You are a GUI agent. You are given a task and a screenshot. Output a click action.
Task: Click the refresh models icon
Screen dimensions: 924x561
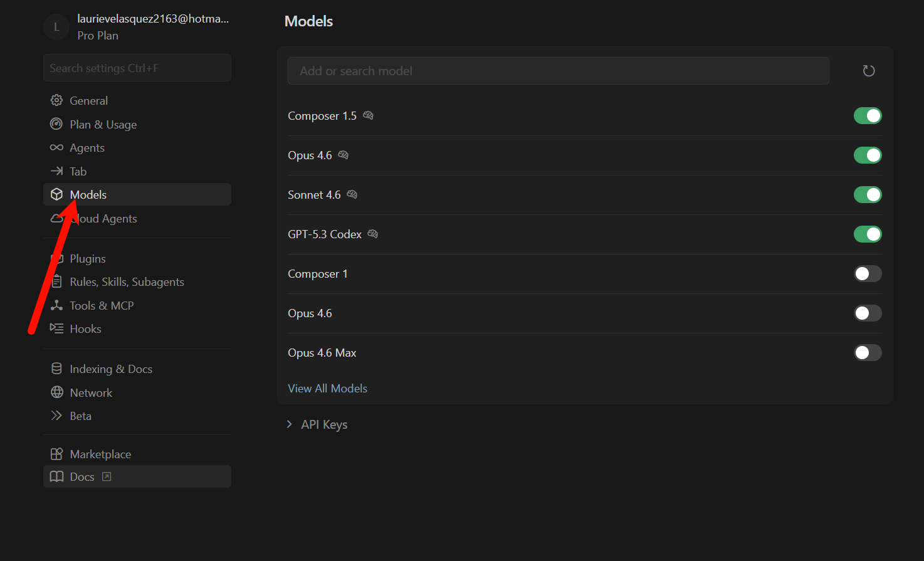coord(868,71)
